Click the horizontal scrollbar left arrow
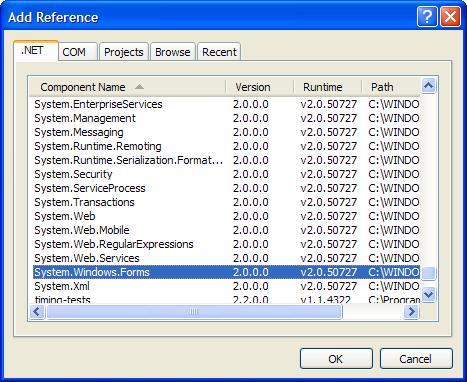The image size is (467, 382). tap(37, 312)
